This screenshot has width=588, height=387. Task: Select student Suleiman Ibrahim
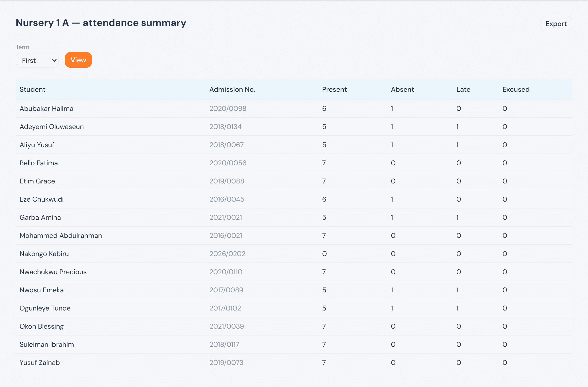47,344
